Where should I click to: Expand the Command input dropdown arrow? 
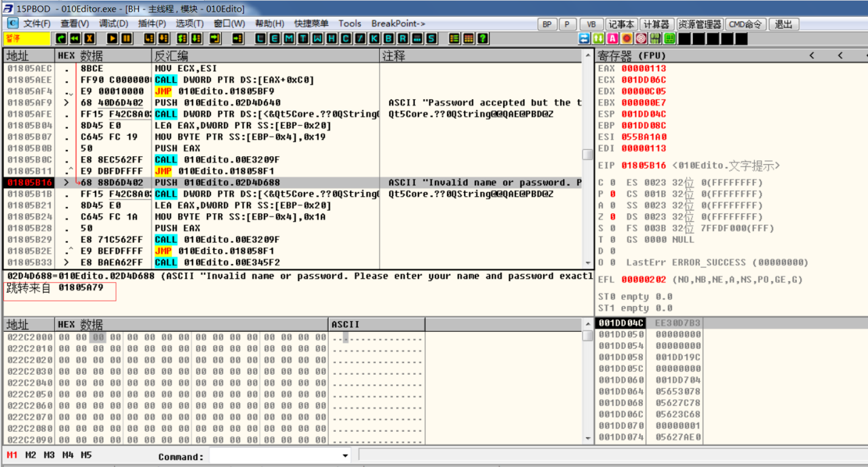[x=345, y=456]
